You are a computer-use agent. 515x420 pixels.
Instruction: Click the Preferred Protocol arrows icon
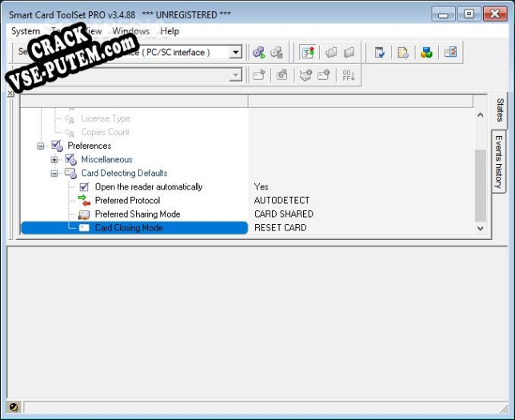coord(84,200)
